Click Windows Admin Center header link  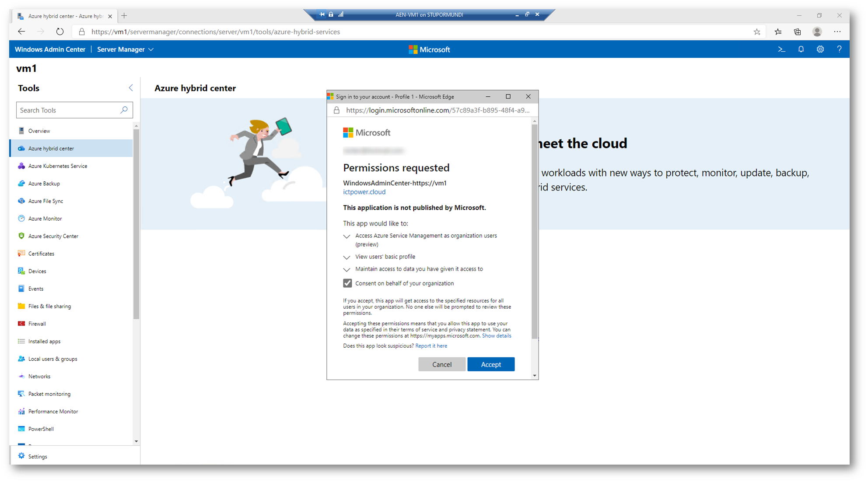[50, 49]
